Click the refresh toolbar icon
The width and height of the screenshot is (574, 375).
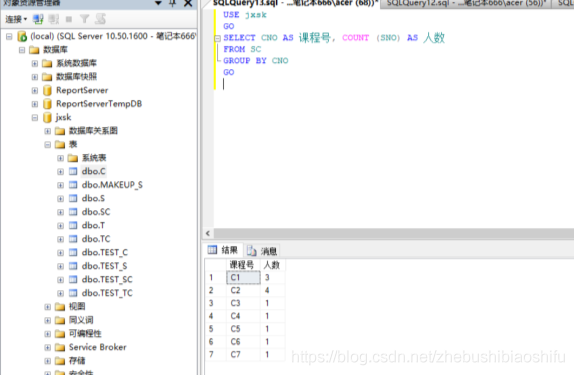coord(100,19)
